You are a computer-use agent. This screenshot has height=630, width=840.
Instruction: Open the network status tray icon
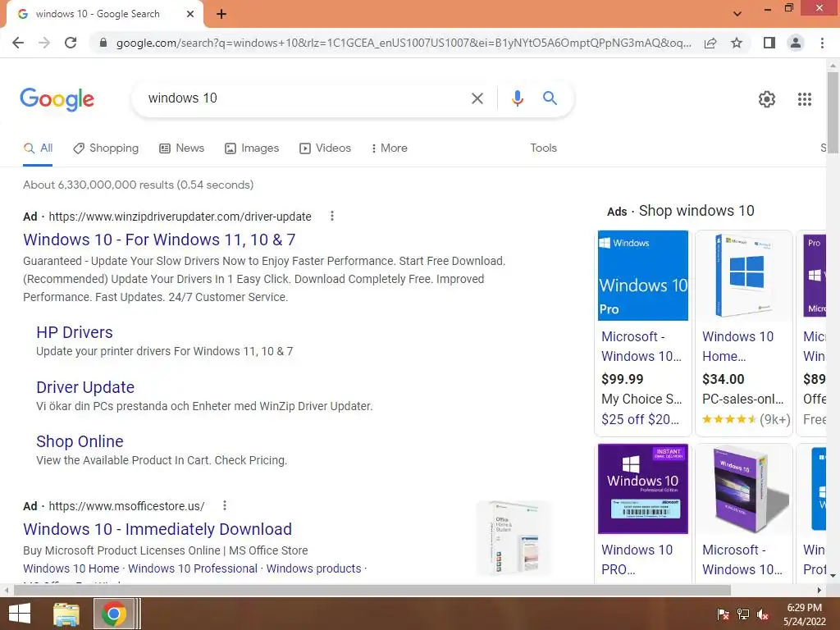click(743, 614)
